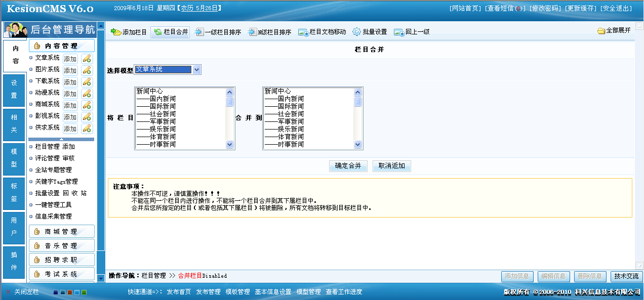Select the 栏目合并 toolbar button
Image resolution: width=644 pixels, height=300 pixels.
click(158, 32)
